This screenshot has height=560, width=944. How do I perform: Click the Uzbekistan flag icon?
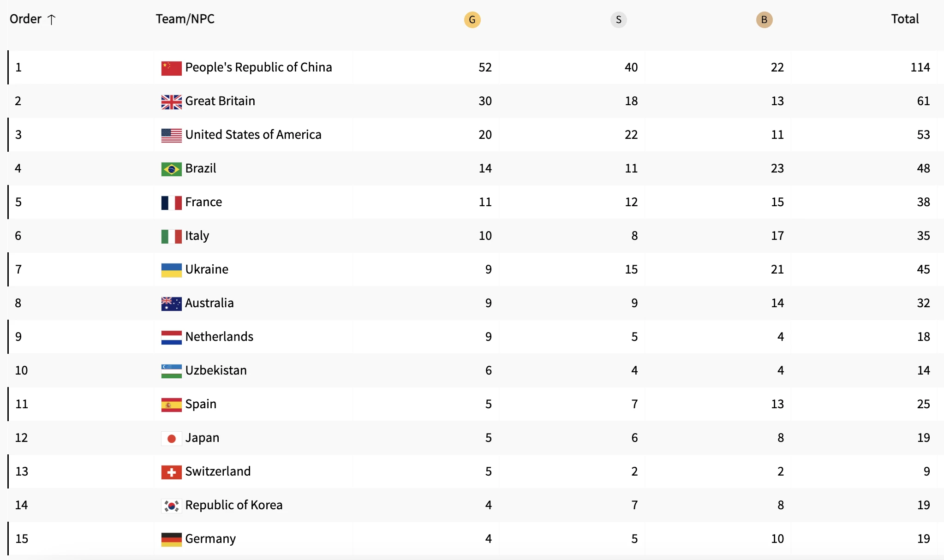171,371
